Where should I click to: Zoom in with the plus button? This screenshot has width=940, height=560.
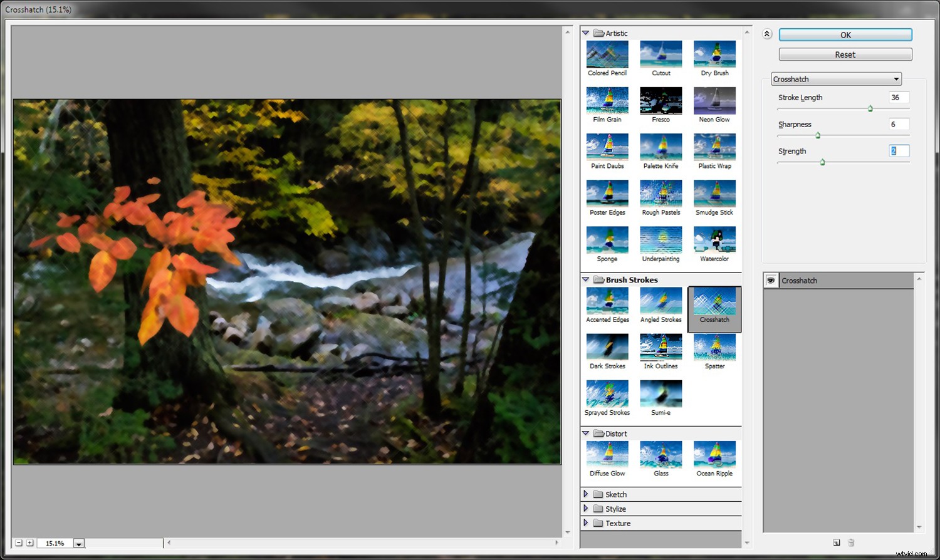click(x=29, y=543)
